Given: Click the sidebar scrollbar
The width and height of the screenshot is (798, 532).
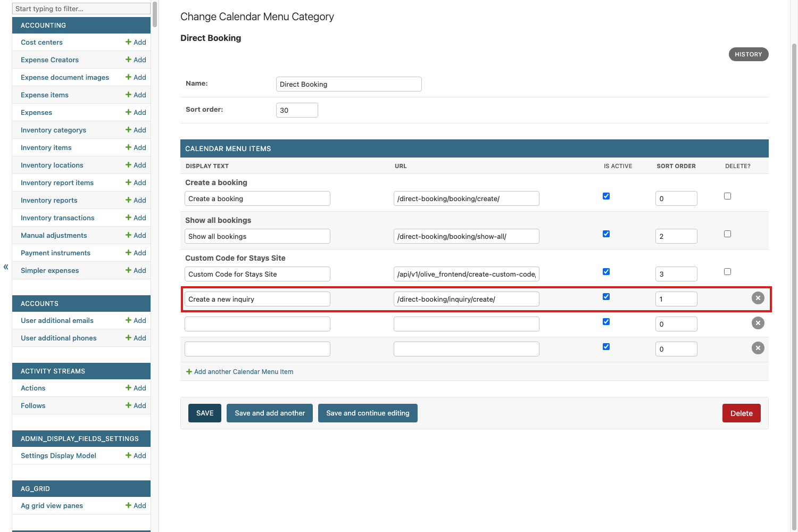Looking at the screenshot, I should (x=155, y=14).
